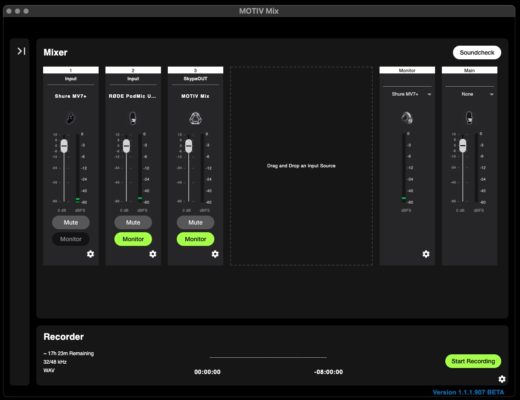Select the channel 1 header tab

click(71, 70)
